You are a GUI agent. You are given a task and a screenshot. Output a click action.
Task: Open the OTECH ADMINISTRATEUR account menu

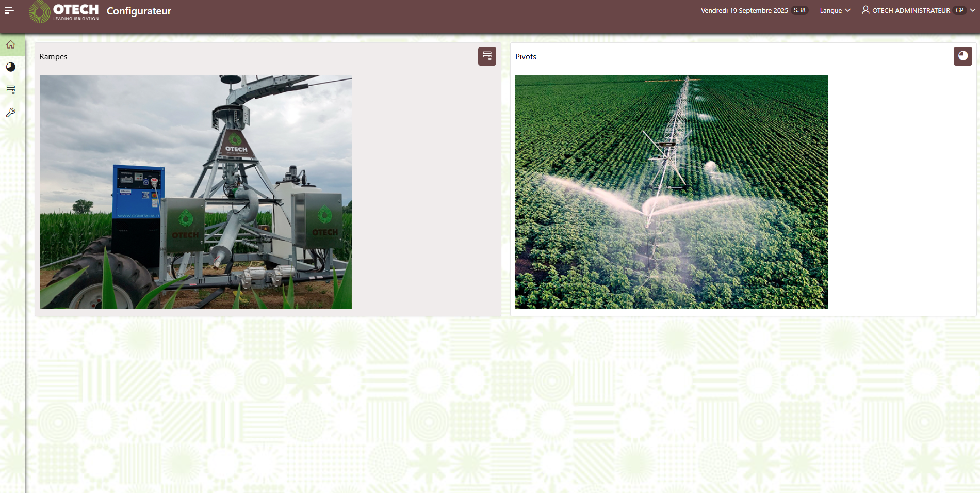(x=911, y=11)
